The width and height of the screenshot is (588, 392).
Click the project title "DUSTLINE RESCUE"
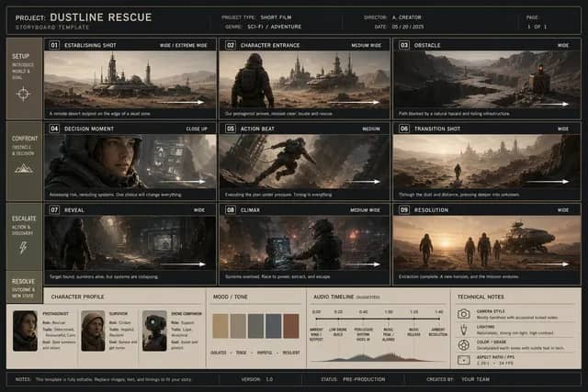[101, 17]
